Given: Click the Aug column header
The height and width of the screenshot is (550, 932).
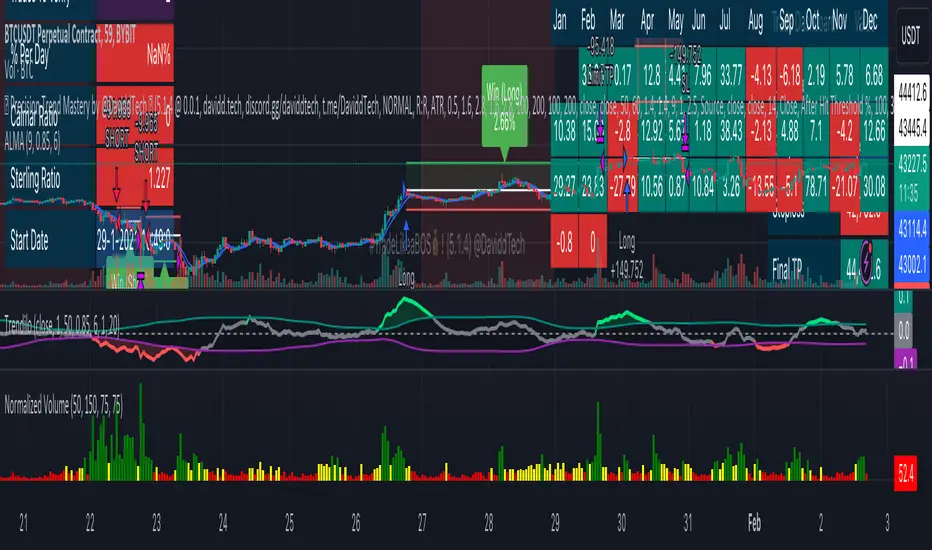Looking at the screenshot, I should coord(755,21).
